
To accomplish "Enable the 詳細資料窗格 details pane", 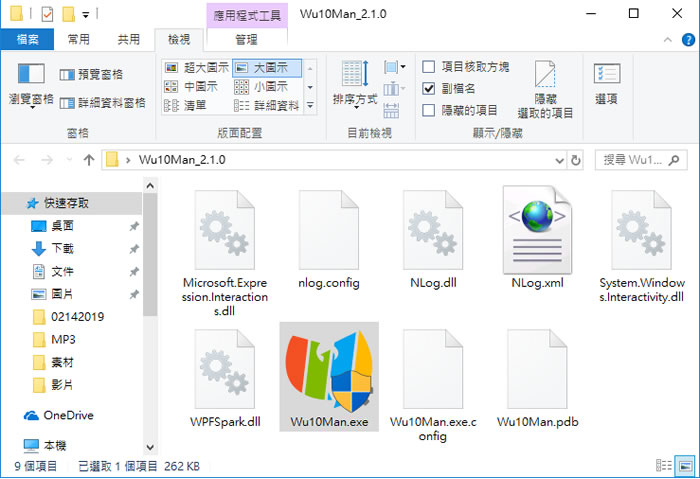I will coord(102,103).
